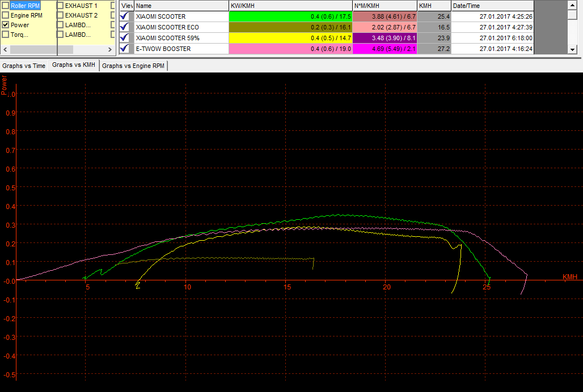Click the run table scrollbar up arrow
This screenshot has height=392, width=583.
point(572,5)
